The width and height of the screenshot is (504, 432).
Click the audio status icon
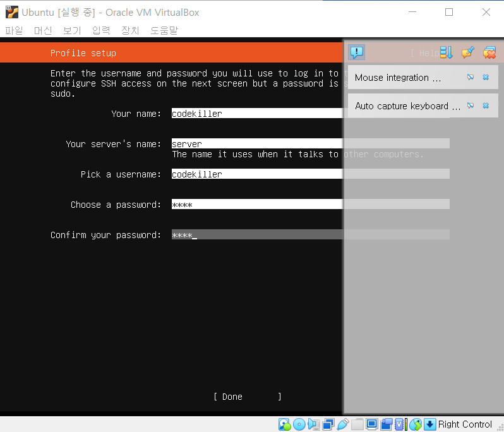314,424
